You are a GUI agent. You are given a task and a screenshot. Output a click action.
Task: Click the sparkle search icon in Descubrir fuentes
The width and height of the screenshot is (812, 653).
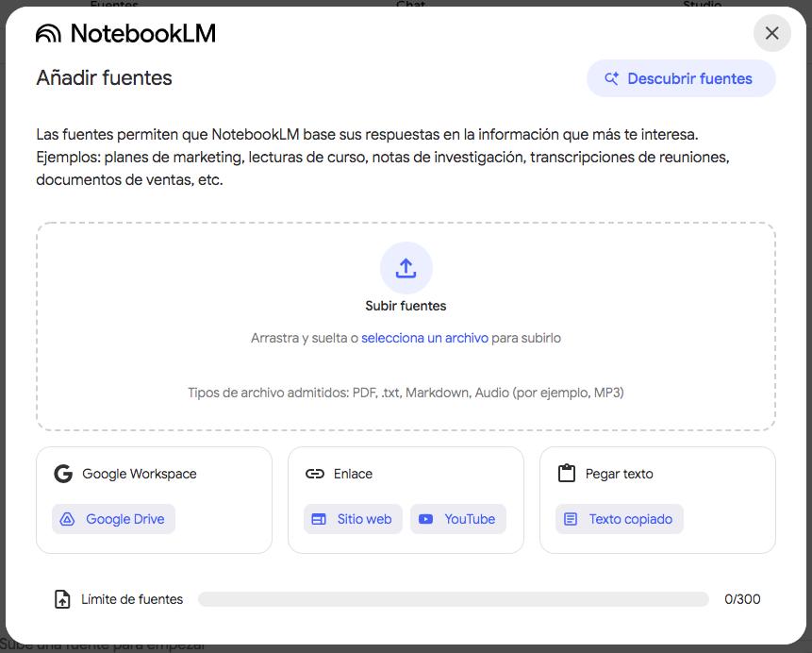tap(611, 78)
